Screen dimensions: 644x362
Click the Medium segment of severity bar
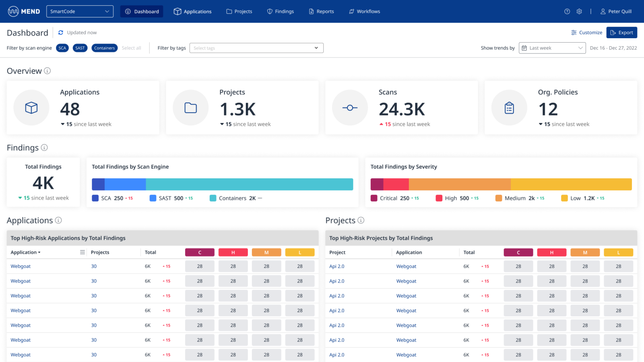pos(460,184)
